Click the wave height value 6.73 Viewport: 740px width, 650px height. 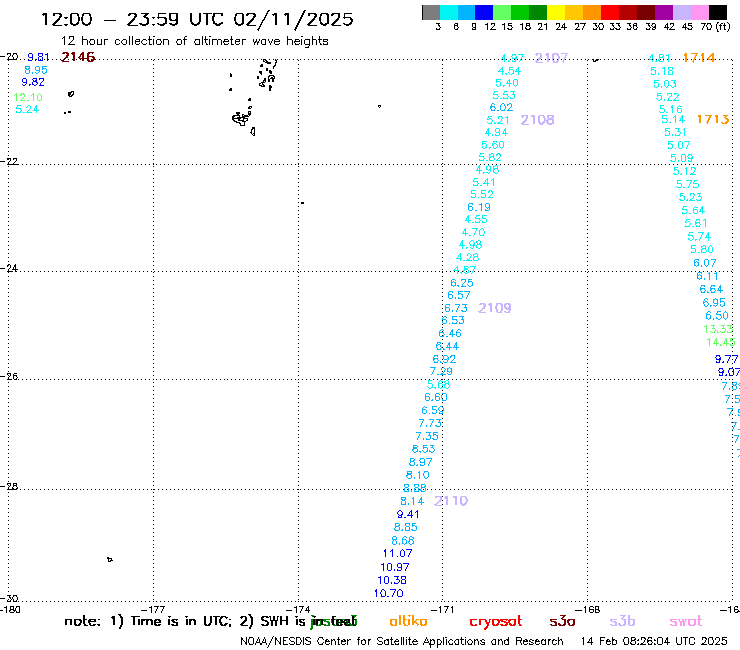(456, 308)
